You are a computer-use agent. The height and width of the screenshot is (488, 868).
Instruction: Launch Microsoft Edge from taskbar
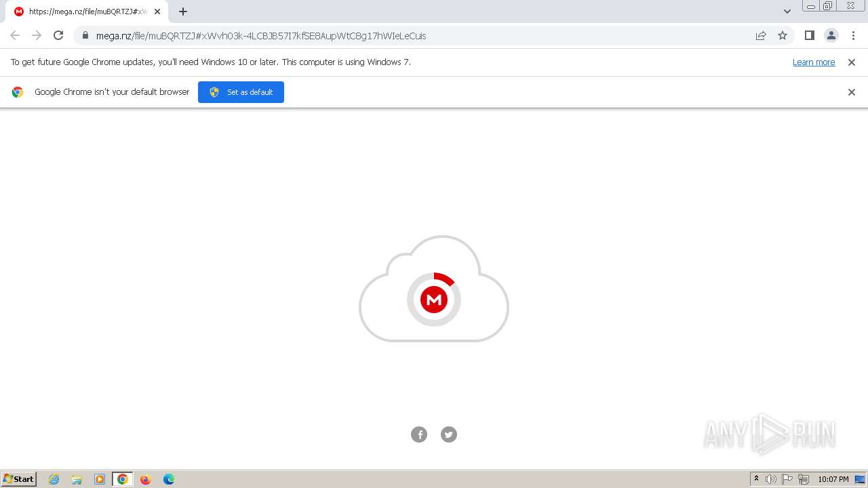tap(169, 479)
